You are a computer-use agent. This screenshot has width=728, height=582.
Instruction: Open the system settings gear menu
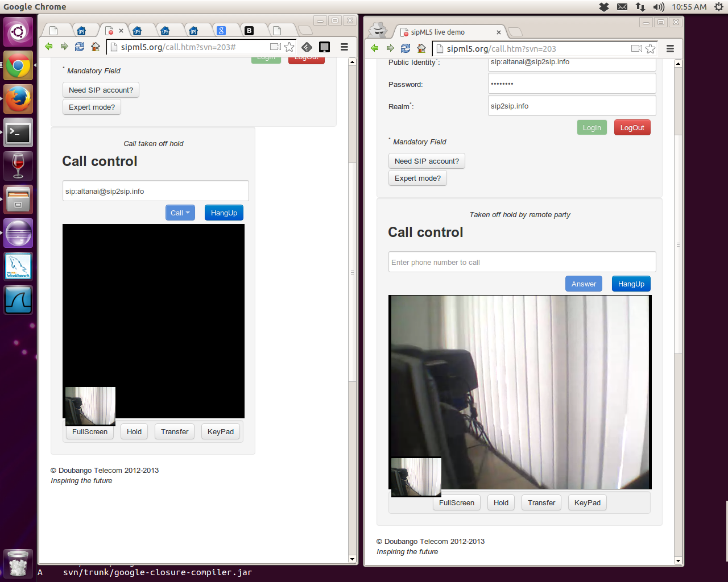(x=719, y=7)
